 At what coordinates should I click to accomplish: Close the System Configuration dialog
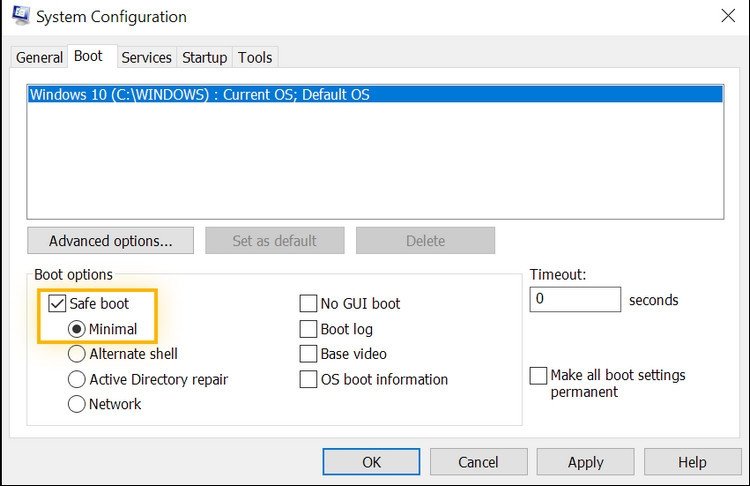(x=726, y=16)
